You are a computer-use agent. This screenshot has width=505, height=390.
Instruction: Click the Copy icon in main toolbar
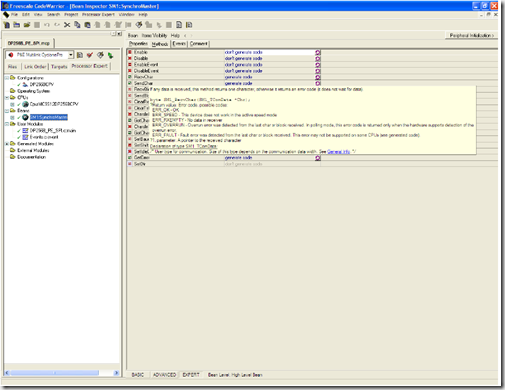point(77,25)
